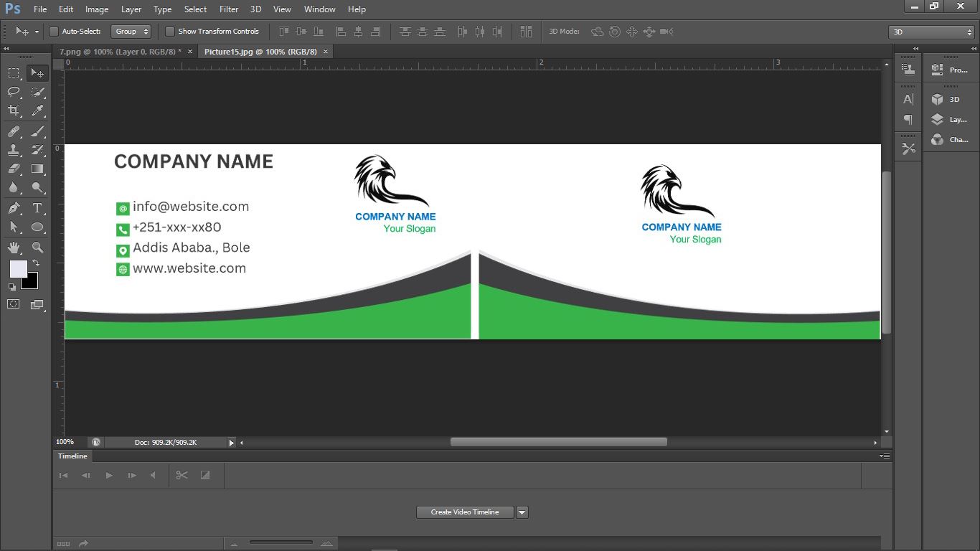Open the Layers panel
Viewport: 980px width, 551px height.
point(949,119)
